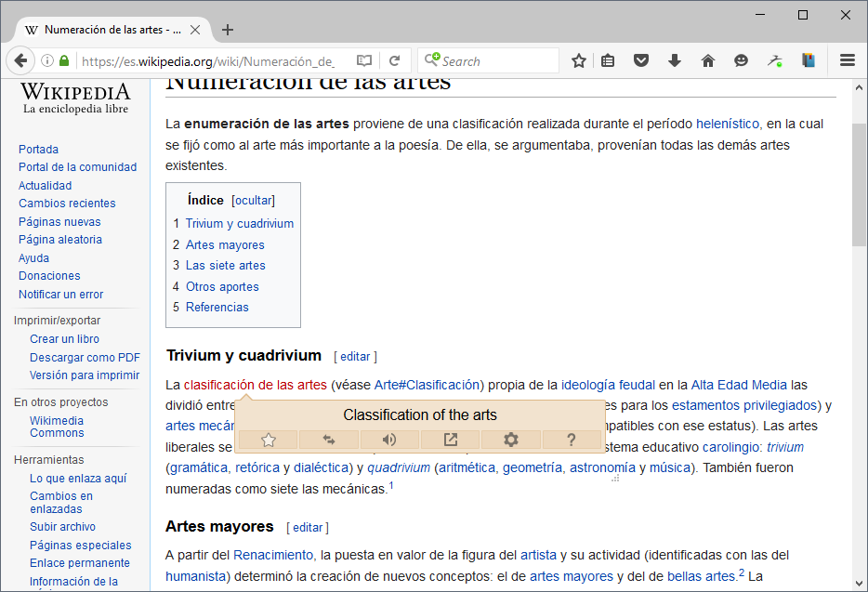Go to the browser home page
The width and height of the screenshot is (868, 592).
pyautogui.click(x=708, y=60)
